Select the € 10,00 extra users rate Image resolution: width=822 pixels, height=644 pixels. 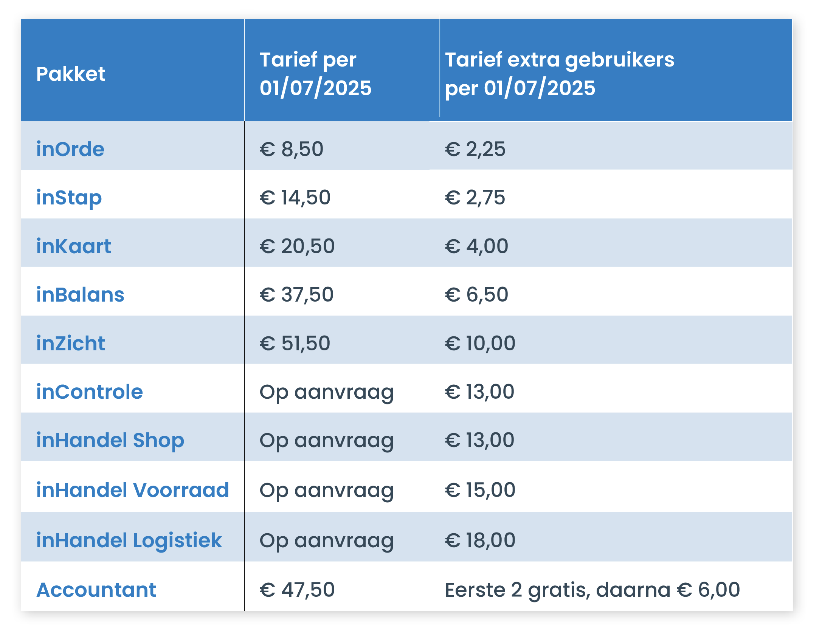pos(480,344)
